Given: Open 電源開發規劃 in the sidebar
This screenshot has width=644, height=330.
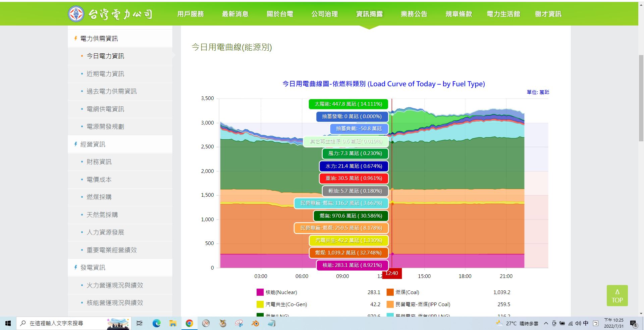Looking at the screenshot, I should coord(120,127).
